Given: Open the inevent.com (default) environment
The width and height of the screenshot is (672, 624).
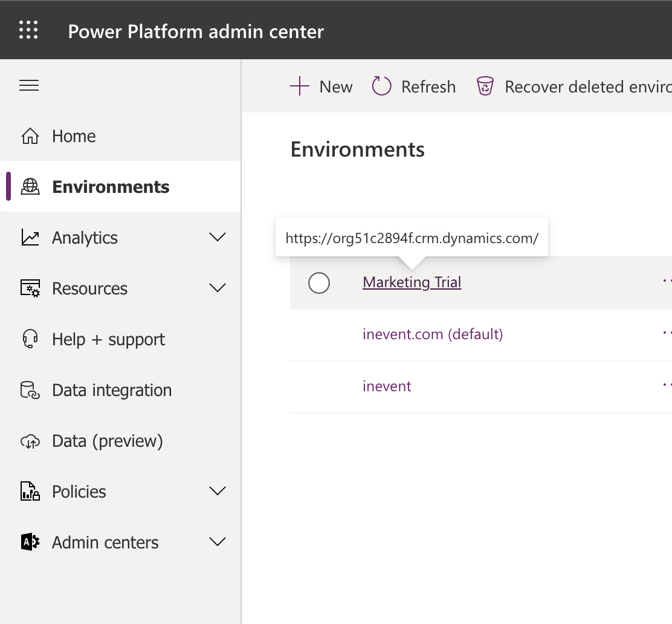Looking at the screenshot, I should (x=433, y=334).
